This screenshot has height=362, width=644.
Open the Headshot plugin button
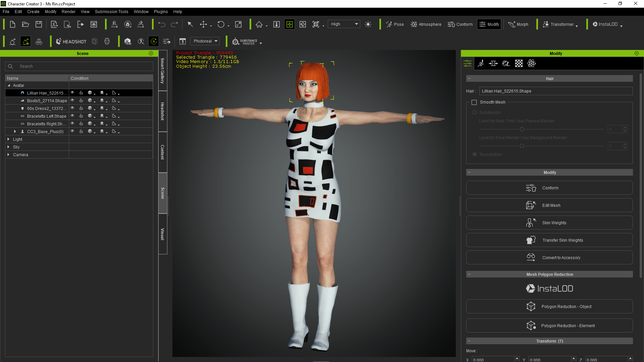71,42
